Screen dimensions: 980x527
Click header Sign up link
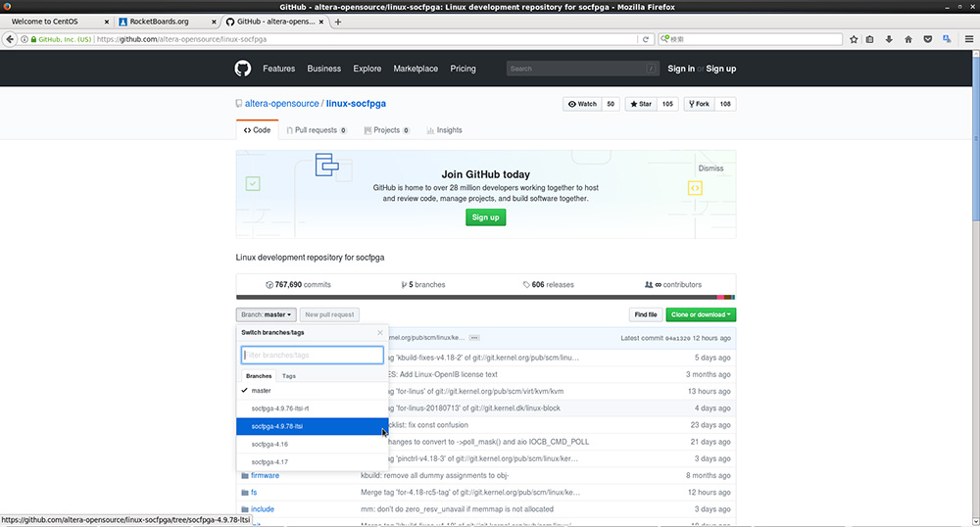(x=720, y=69)
